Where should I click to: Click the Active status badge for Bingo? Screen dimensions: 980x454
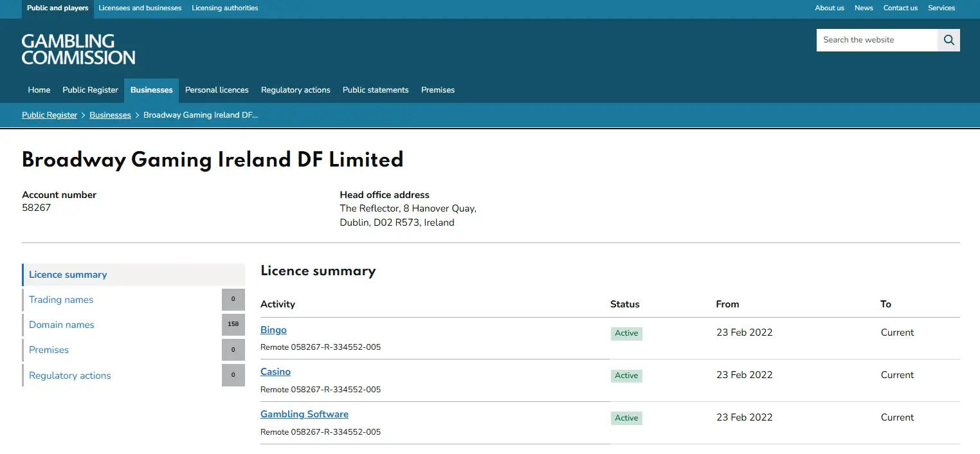tap(626, 333)
